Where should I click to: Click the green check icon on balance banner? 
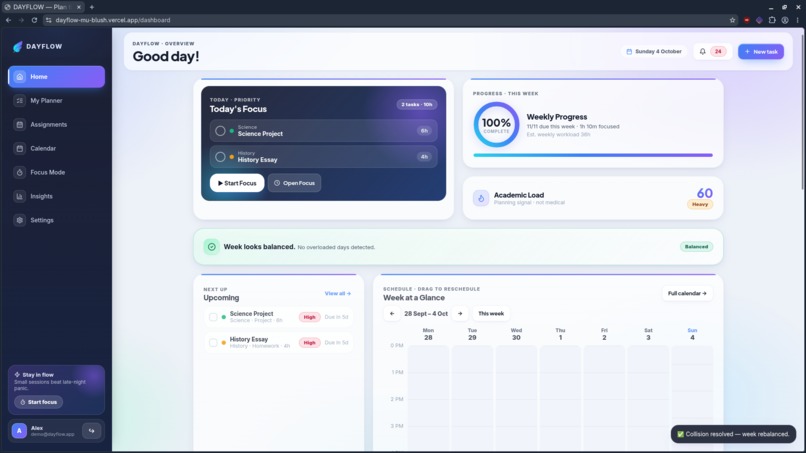coord(211,247)
